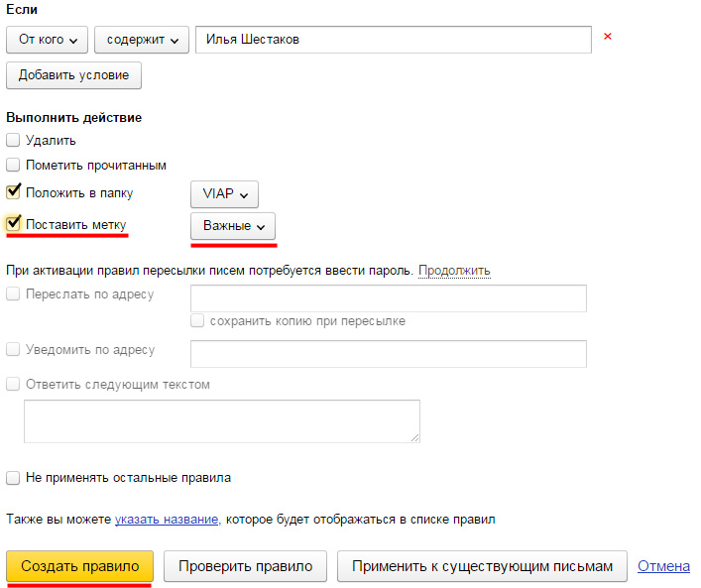Follow the 'Продолжить' link
Viewport: 701px width, 588px height.
pos(454,271)
